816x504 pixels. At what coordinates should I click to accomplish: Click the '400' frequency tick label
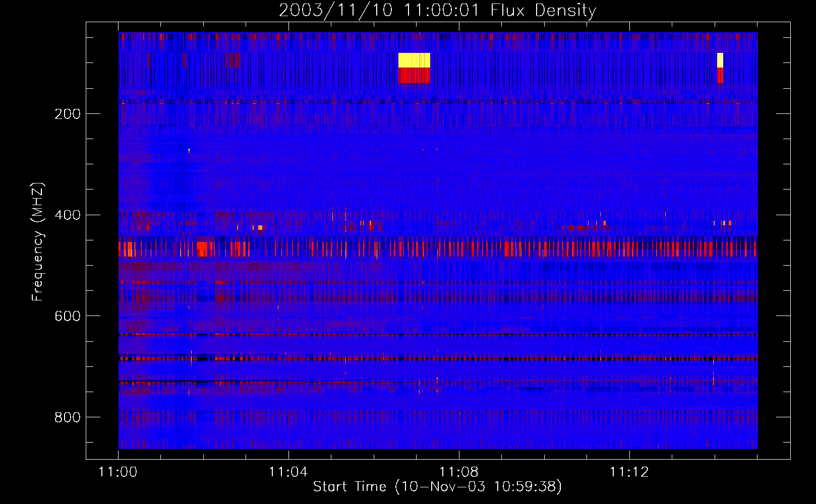point(68,215)
